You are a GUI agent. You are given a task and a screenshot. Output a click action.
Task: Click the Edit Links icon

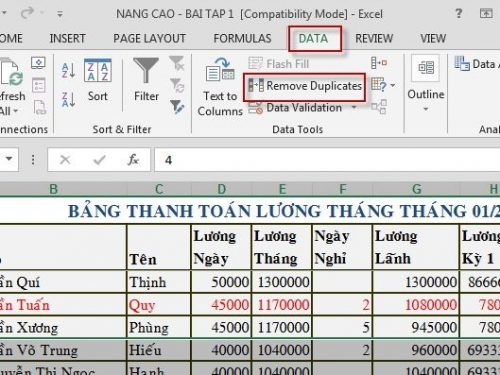[39, 107]
